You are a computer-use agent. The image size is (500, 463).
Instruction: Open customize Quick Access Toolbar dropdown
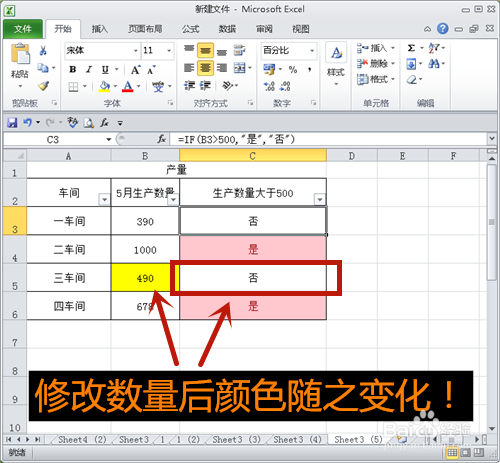point(120,123)
